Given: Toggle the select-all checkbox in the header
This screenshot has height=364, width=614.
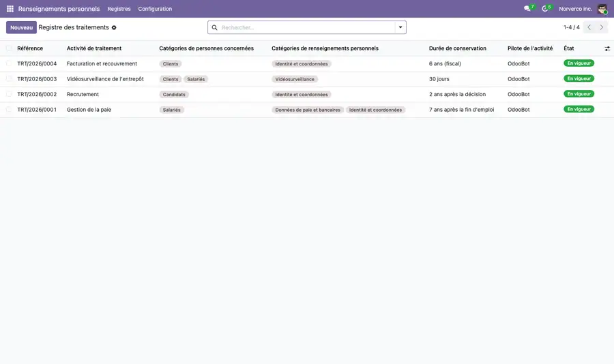Looking at the screenshot, I should pyautogui.click(x=9, y=48).
